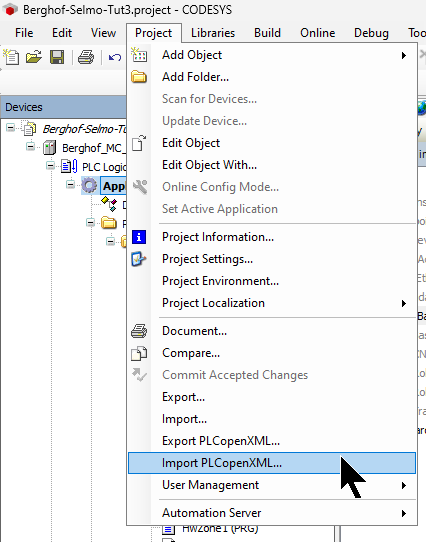Click the Undo arrow icon
The width and height of the screenshot is (426, 542).
point(115,57)
